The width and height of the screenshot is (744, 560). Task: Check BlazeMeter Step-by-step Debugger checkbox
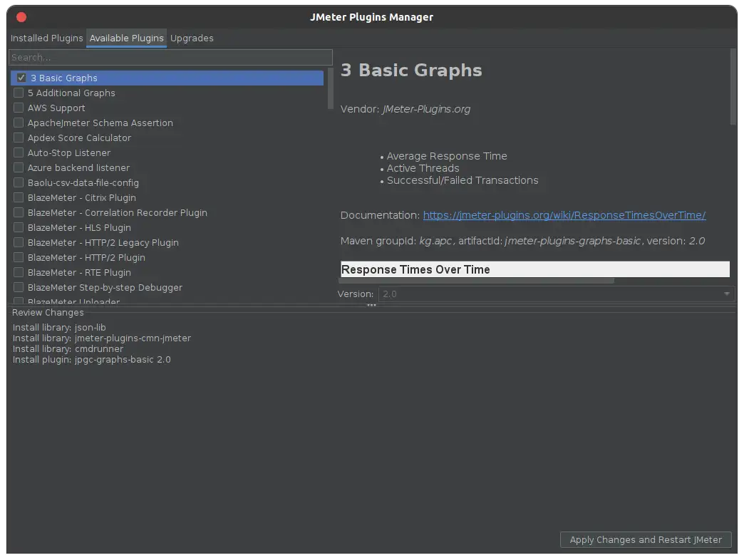(19, 287)
